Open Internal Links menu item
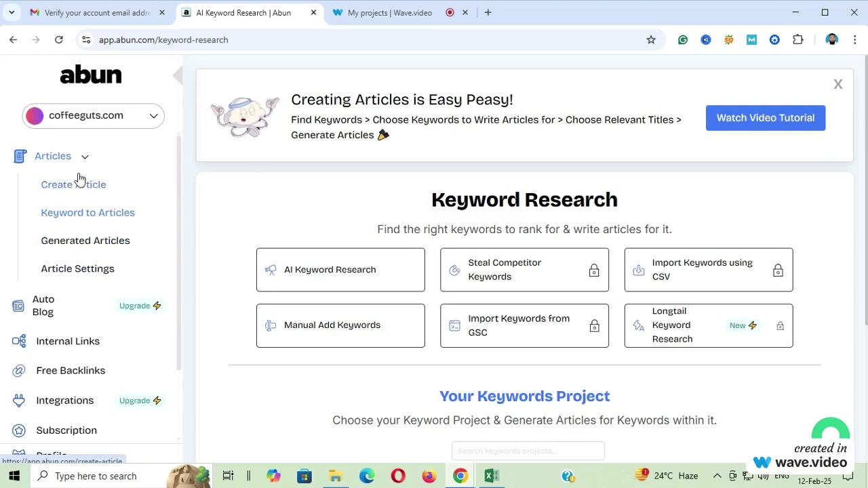The image size is (868, 488). (68, 341)
